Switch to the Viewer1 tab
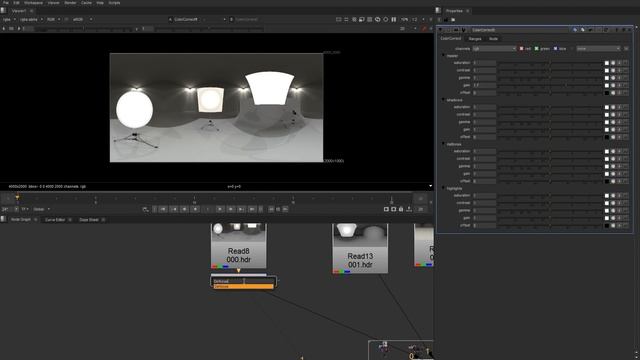This screenshot has height=360, width=640. [x=19, y=11]
